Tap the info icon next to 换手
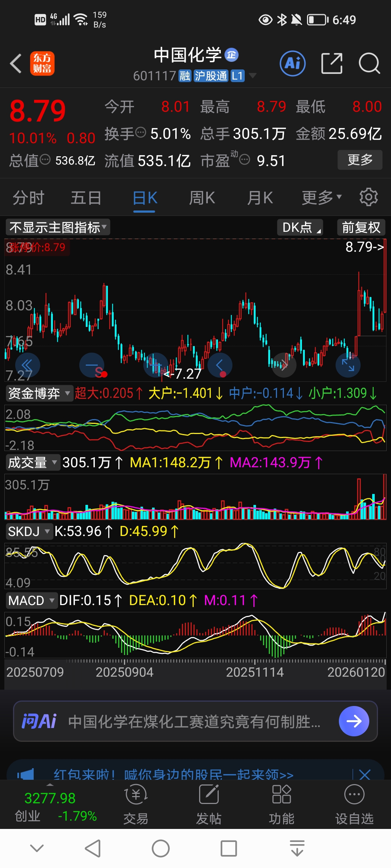This screenshot has width=391, height=868. tap(140, 133)
